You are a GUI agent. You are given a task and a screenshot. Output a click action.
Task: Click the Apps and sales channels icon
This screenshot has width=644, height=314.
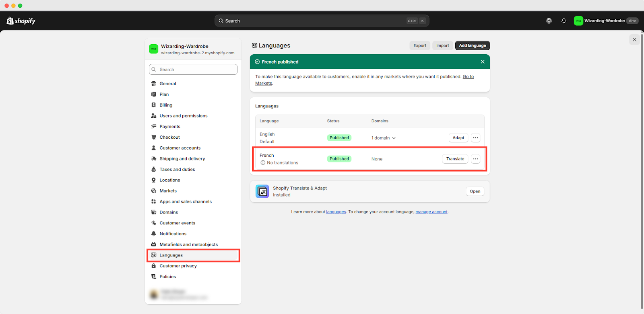point(154,201)
